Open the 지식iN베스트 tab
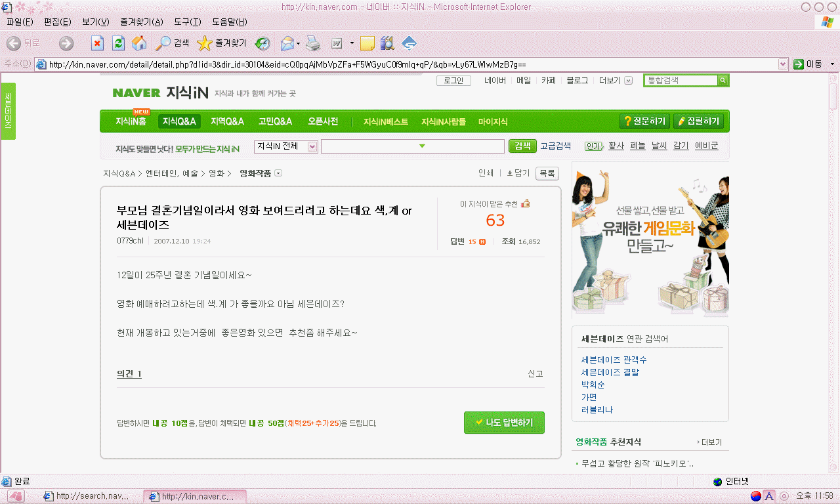 tap(386, 121)
